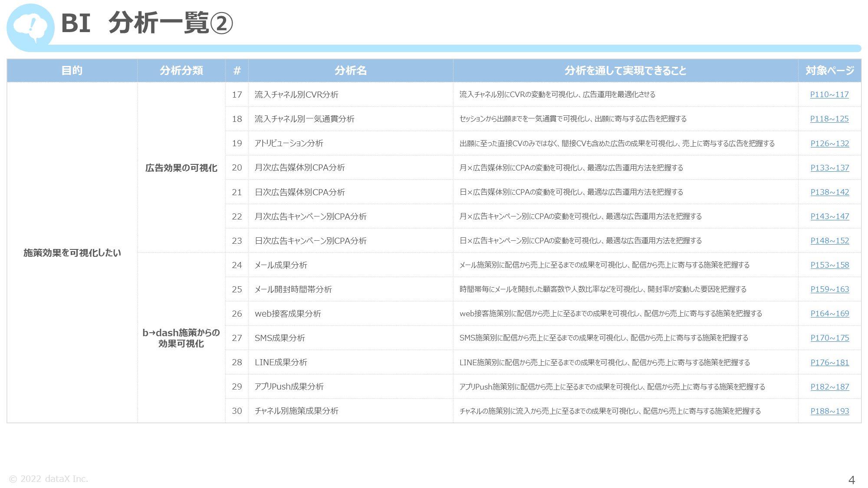Open page link P159~163

point(830,289)
